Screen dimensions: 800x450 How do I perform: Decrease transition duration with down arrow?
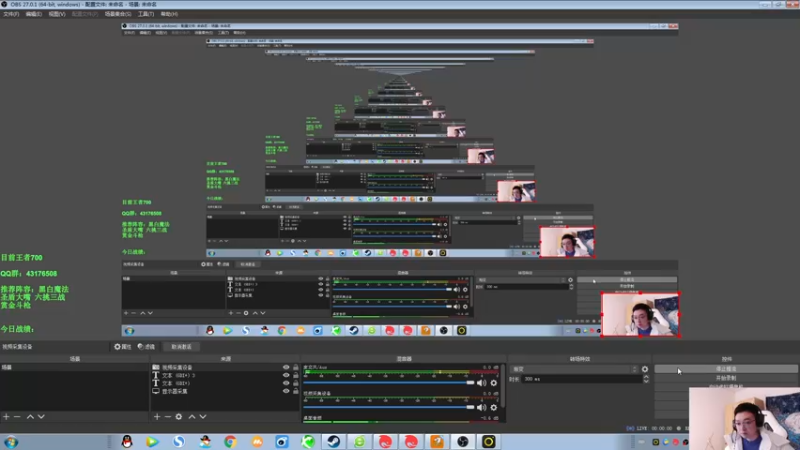[x=646, y=381]
